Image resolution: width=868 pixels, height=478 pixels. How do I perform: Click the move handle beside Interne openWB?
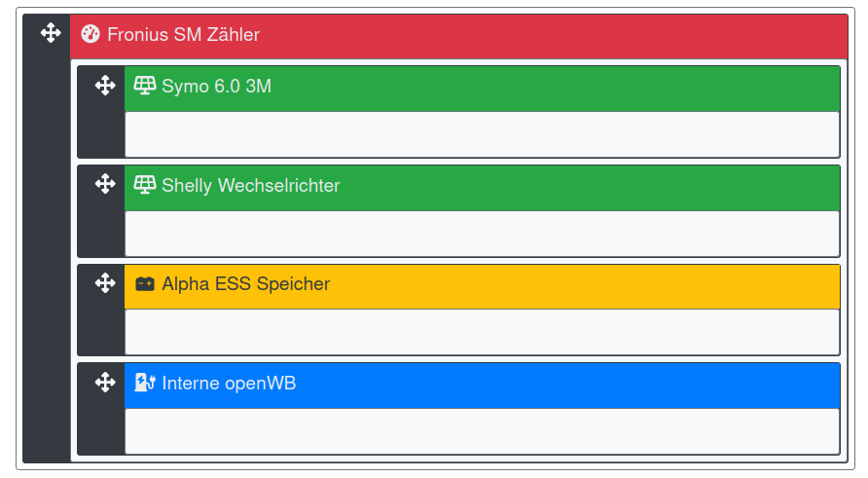tap(105, 383)
